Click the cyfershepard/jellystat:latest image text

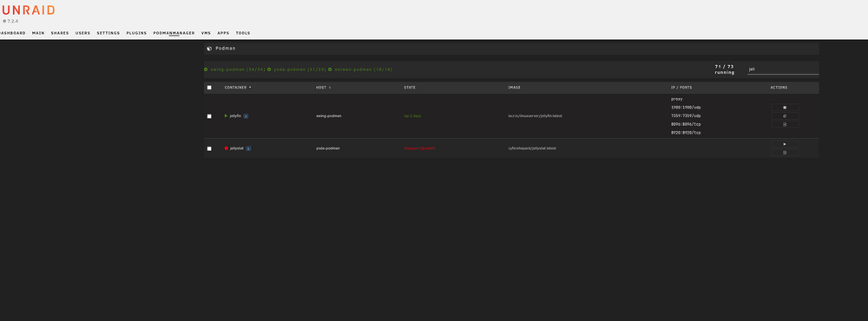click(x=532, y=148)
